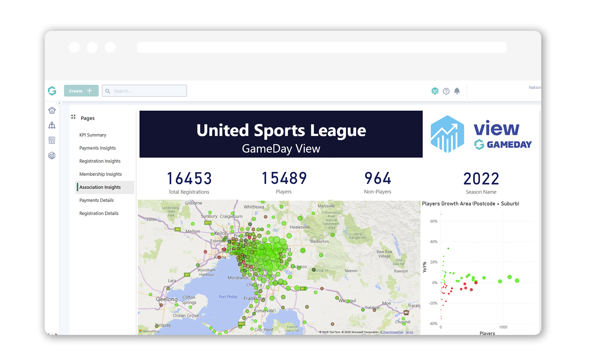Select the Association Insights page

100,187
